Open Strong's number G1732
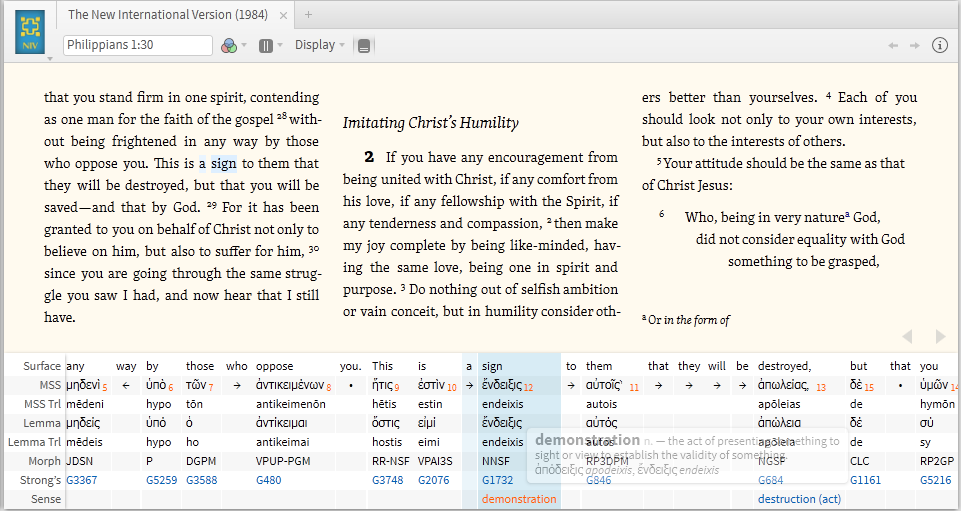The image size is (961, 511). click(x=498, y=480)
